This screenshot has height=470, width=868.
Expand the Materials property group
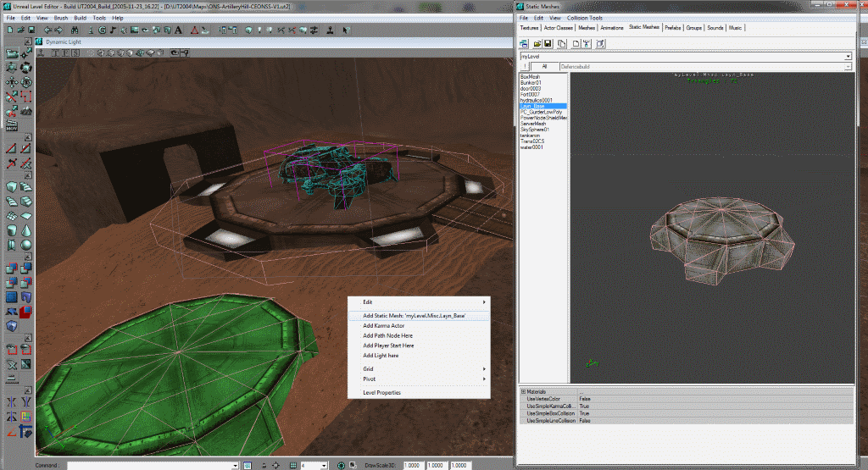(522, 391)
